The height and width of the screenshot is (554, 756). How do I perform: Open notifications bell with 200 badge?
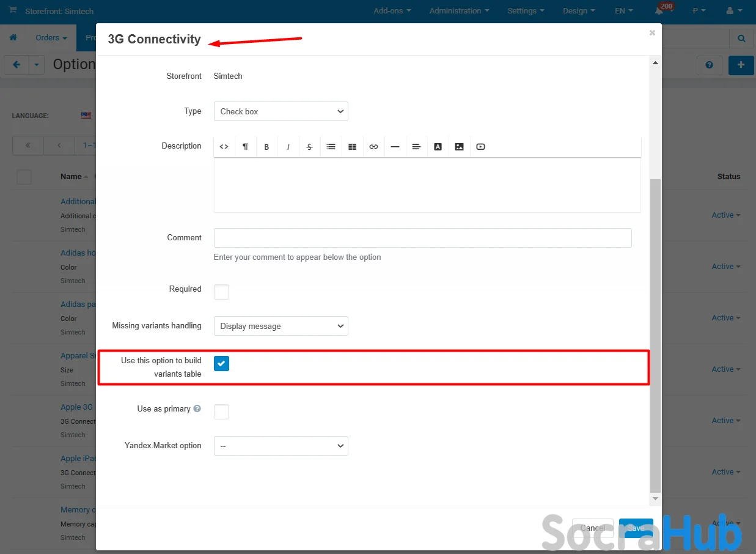click(x=659, y=10)
